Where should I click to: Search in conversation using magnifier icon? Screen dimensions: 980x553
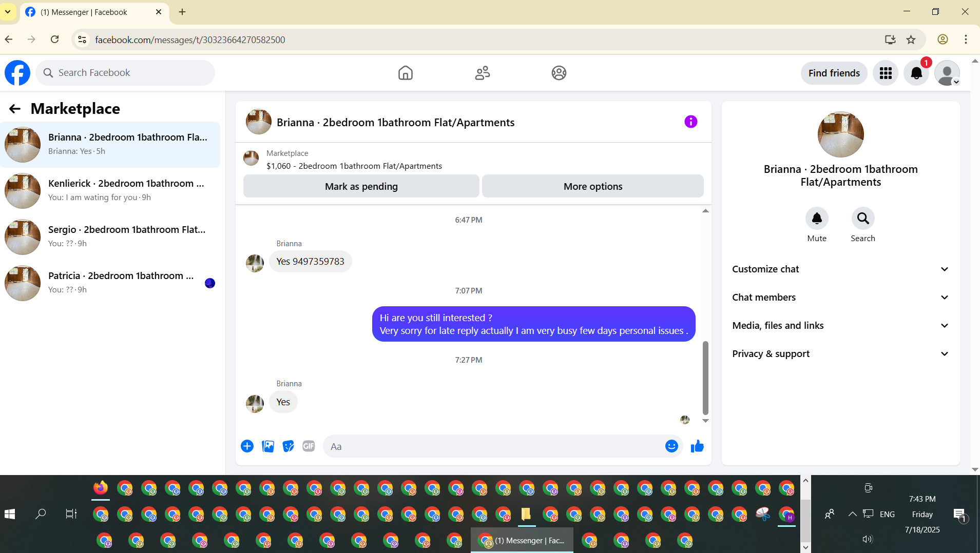coord(862,219)
